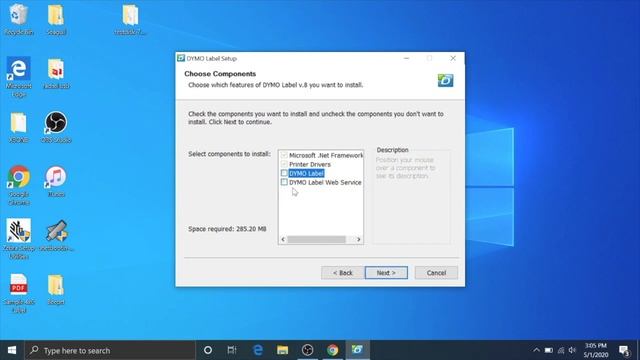Open Task View on the taskbar
The image size is (640, 360).
232,350
